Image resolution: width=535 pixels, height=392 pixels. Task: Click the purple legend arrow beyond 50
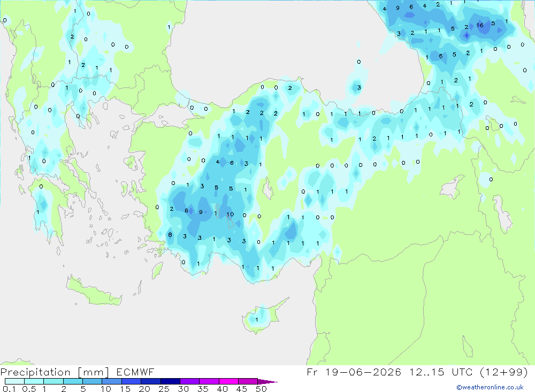click(x=267, y=382)
